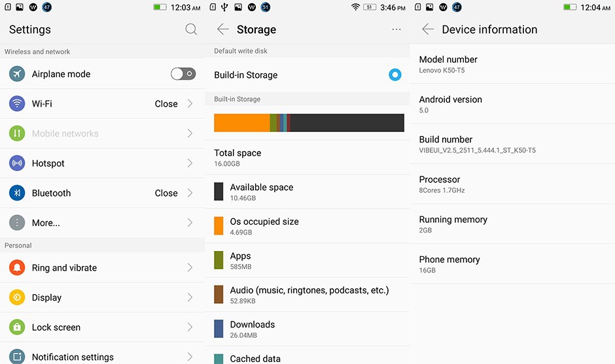Click the Airplane mode plane icon

pos(17,74)
